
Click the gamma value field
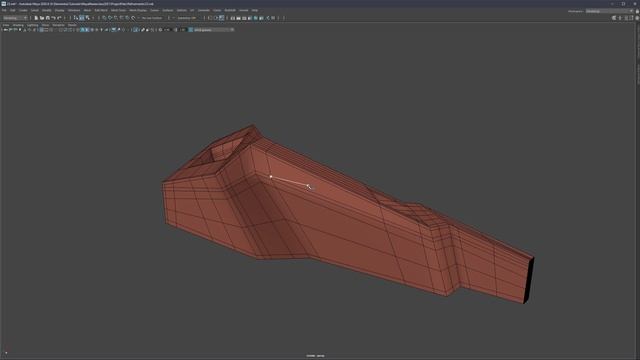point(183,30)
